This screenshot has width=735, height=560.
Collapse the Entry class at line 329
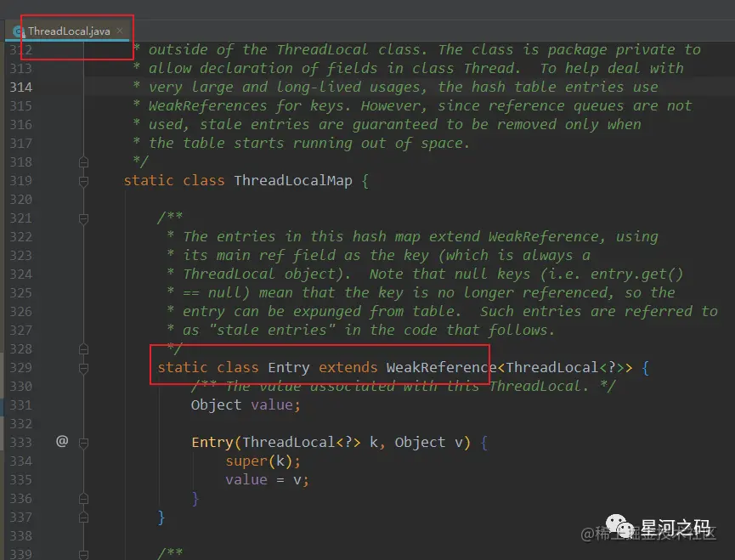click(x=84, y=368)
